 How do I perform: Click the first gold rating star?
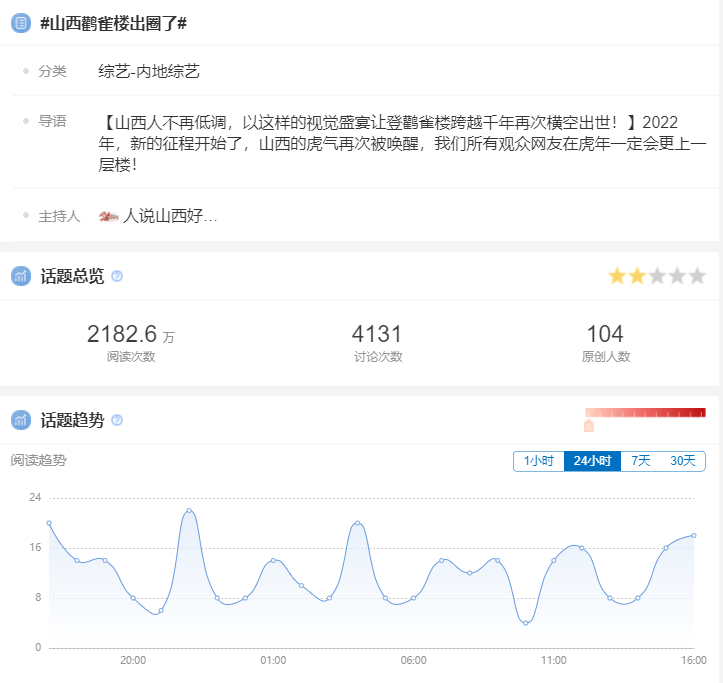point(617,276)
